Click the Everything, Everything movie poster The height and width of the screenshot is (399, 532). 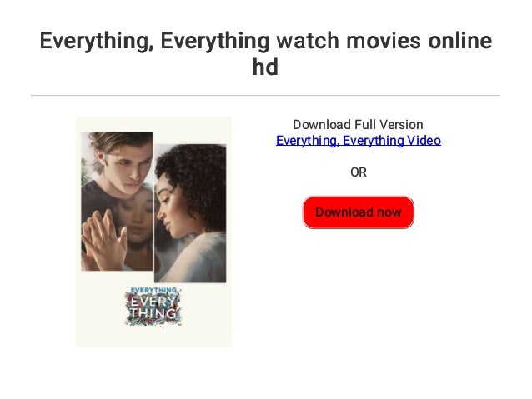click(x=153, y=232)
